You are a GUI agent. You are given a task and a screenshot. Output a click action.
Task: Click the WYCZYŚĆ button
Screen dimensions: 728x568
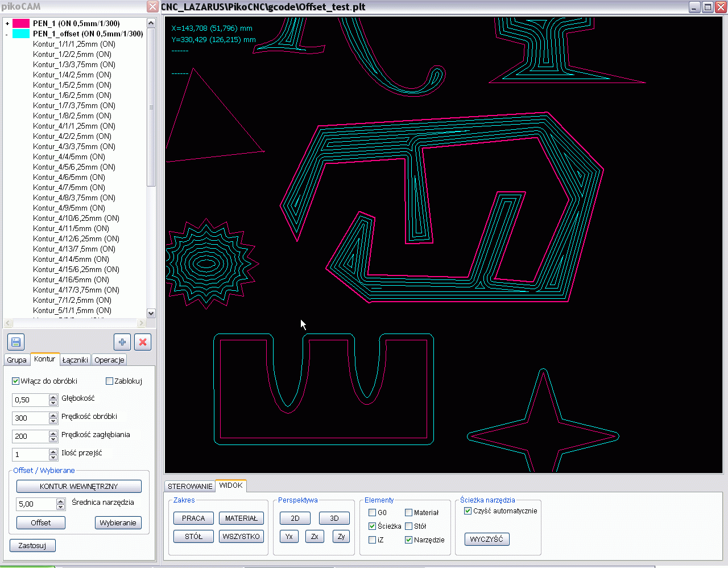(x=487, y=539)
